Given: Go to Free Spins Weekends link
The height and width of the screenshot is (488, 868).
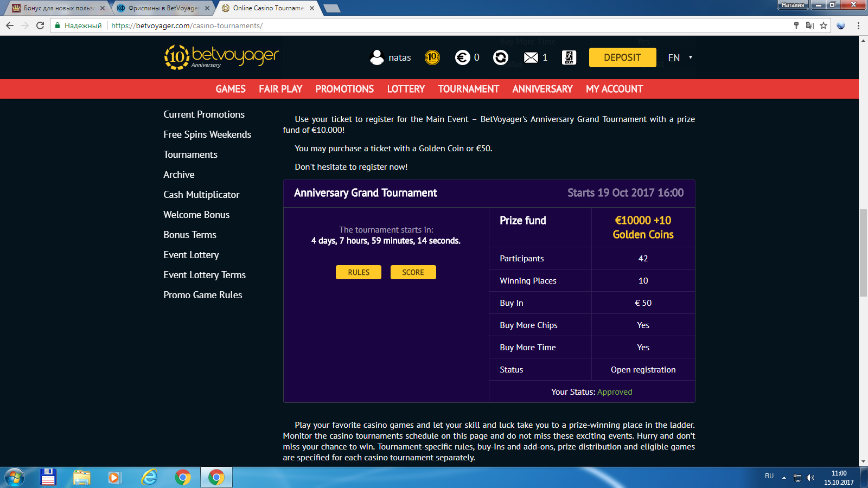Looking at the screenshot, I should coord(207,134).
